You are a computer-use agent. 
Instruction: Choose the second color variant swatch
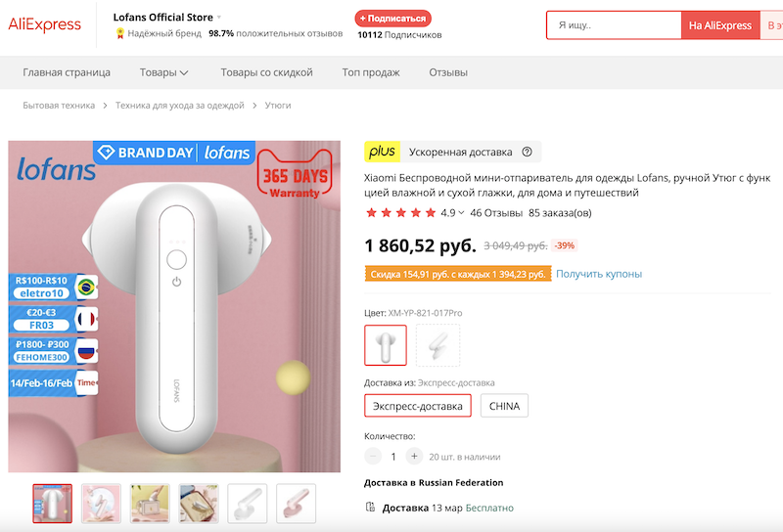tap(438, 344)
